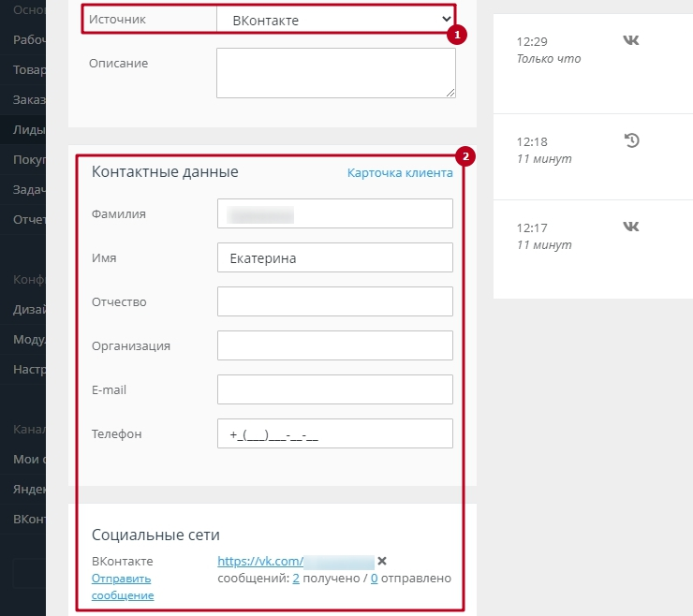Open the sent messages count link
Image resolution: width=693 pixels, height=616 pixels.
(375, 579)
